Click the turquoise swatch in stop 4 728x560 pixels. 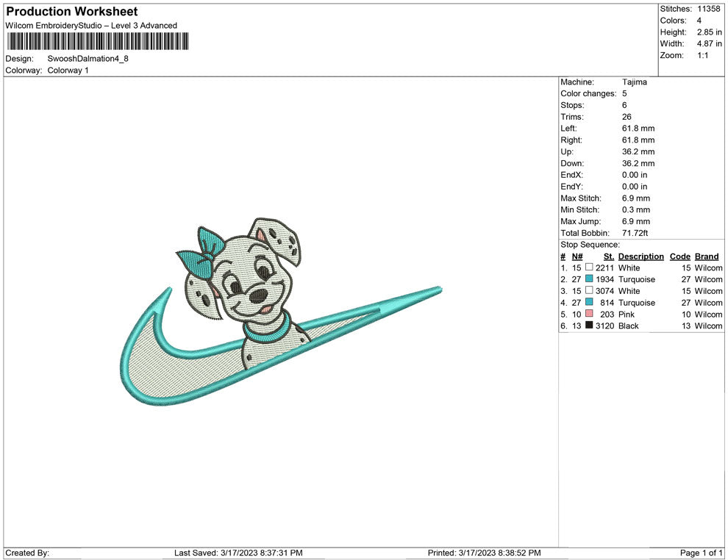click(x=589, y=302)
